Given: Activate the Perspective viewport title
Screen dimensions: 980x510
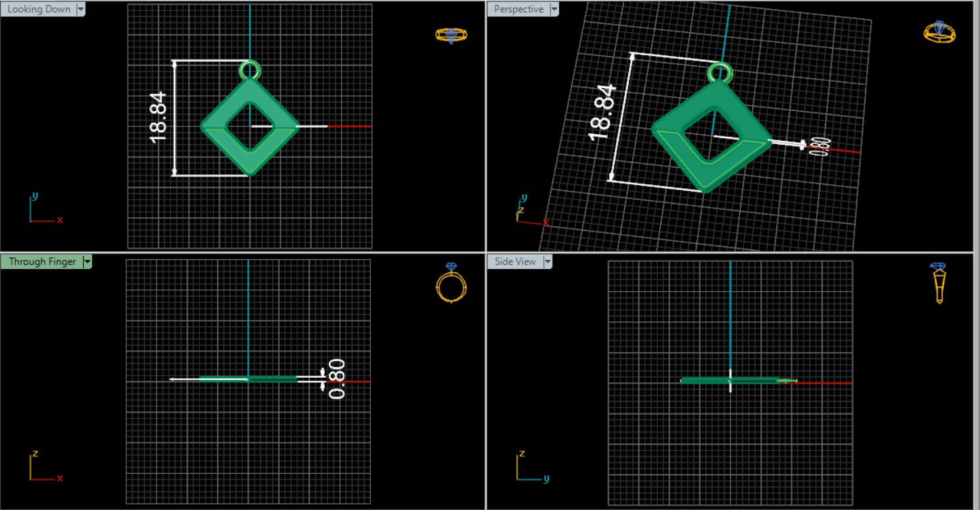Looking at the screenshot, I should (x=518, y=9).
